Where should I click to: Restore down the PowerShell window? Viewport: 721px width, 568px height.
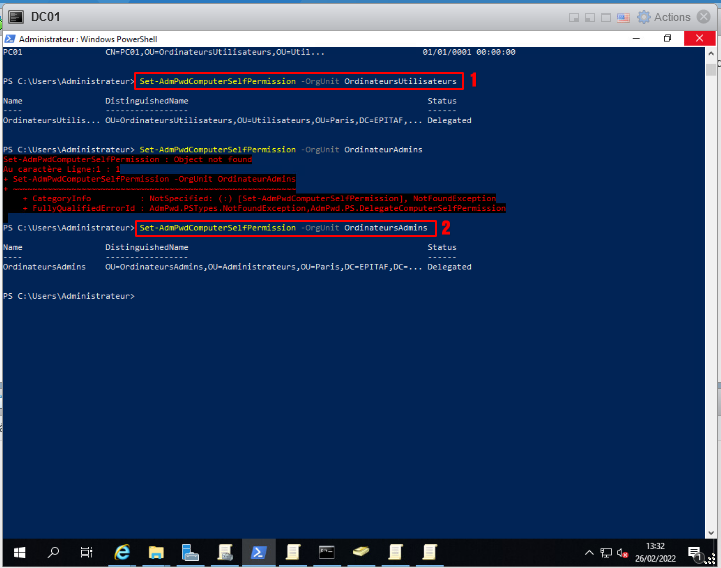coord(667,38)
